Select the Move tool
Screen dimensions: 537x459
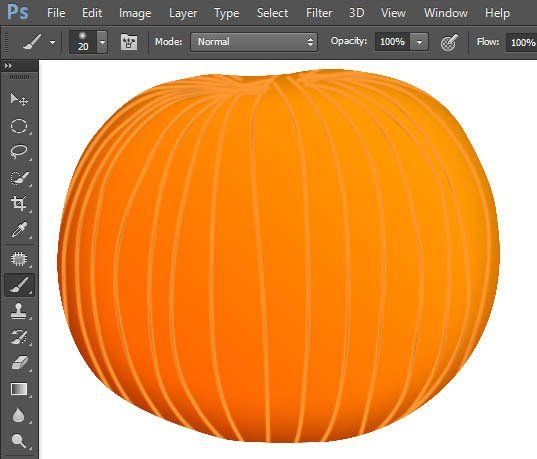(x=19, y=100)
